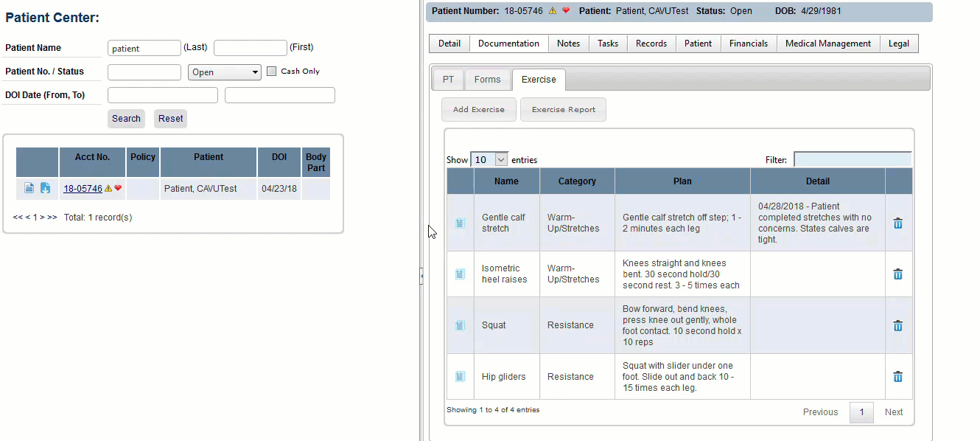Open the Legal tab
980x441 pixels.
[899, 44]
